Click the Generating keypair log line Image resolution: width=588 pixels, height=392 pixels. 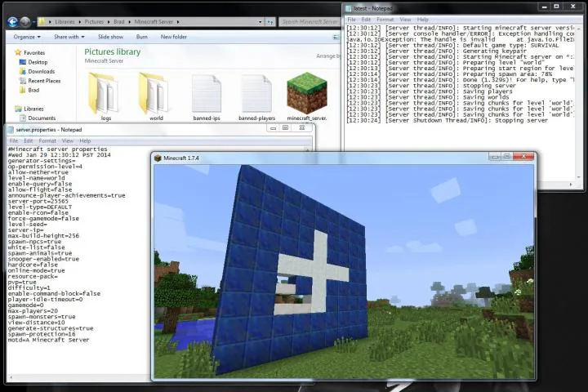tap(436, 51)
